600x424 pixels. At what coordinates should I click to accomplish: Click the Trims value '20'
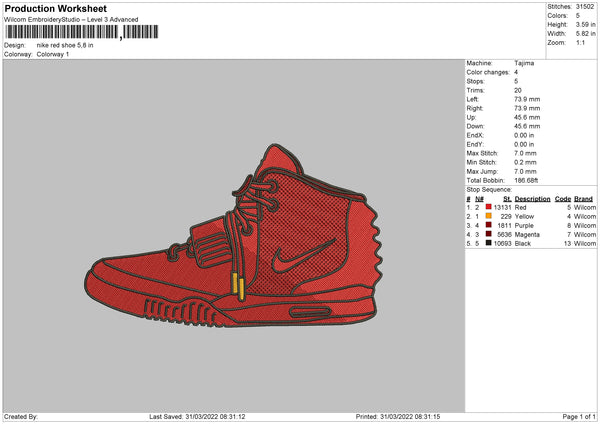pyautogui.click(x=518, y=91)
